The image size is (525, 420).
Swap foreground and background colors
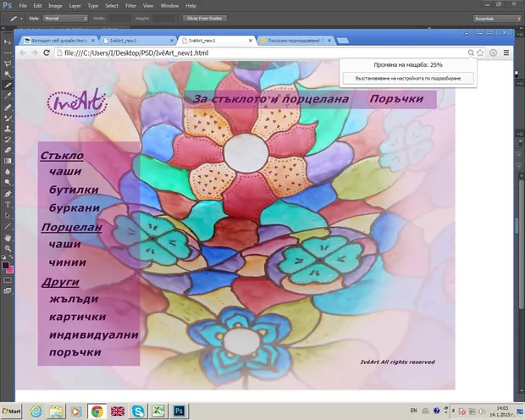[x=11, y=257]
